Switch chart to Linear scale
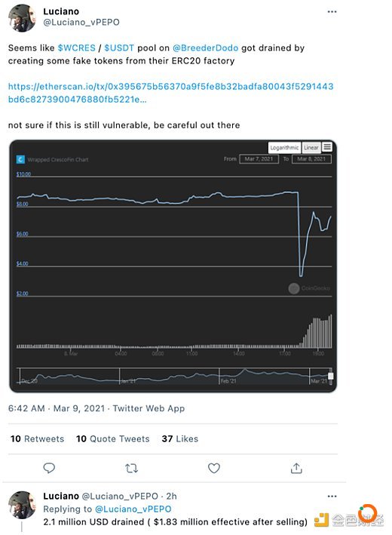Viewport: 392px width, 535px height. pyautogui.click(x=311, y=147)
